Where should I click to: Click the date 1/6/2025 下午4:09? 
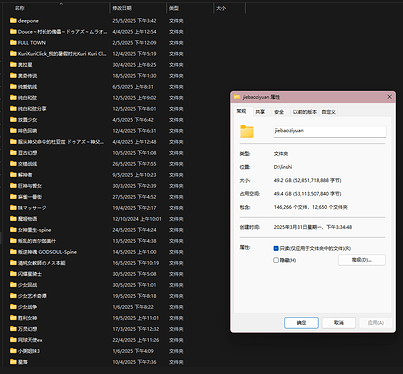click(133, 351)
